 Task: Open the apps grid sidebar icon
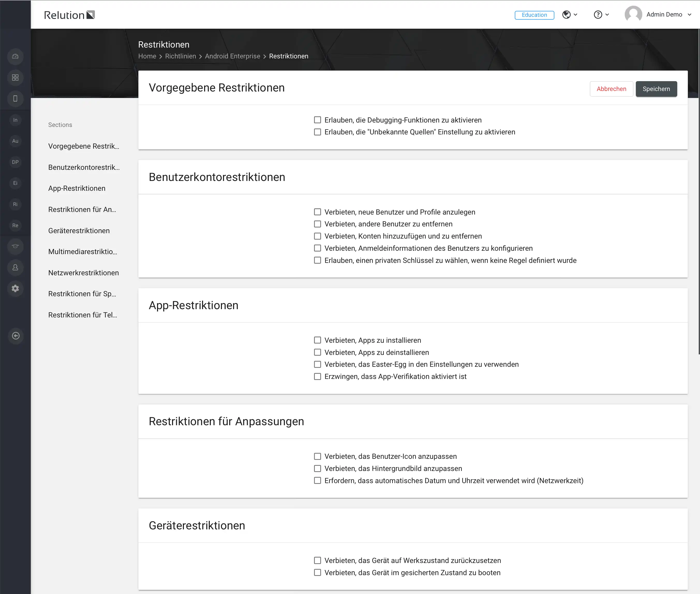[15, 78]
